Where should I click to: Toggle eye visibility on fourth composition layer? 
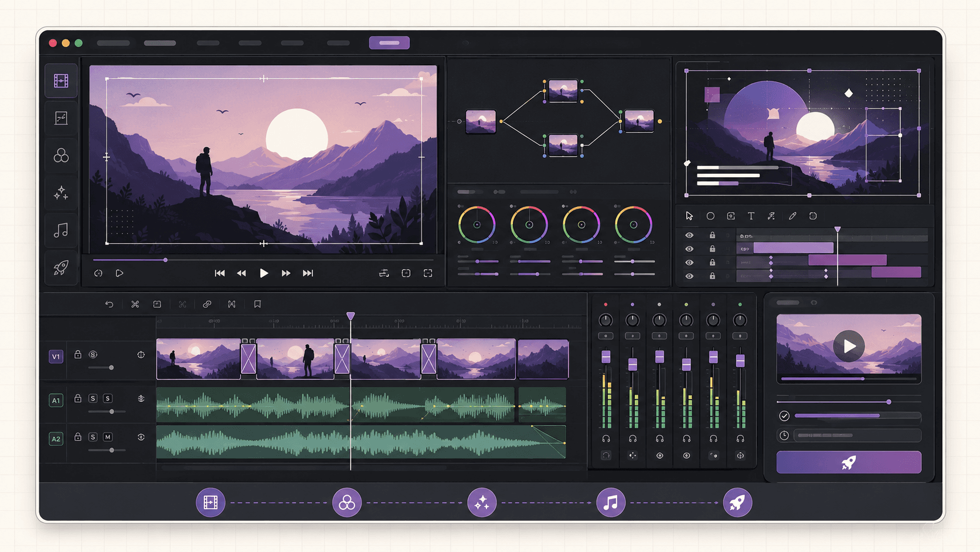point(689,276)
